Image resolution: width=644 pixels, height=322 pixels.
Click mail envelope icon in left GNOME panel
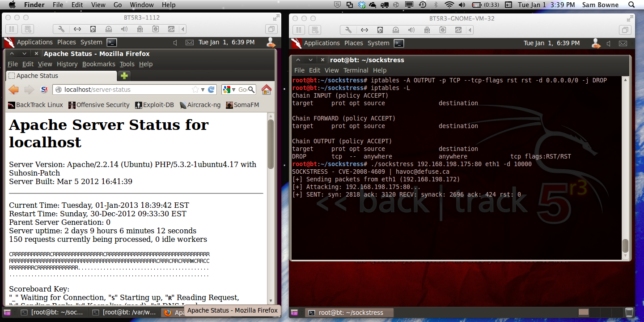190,43
